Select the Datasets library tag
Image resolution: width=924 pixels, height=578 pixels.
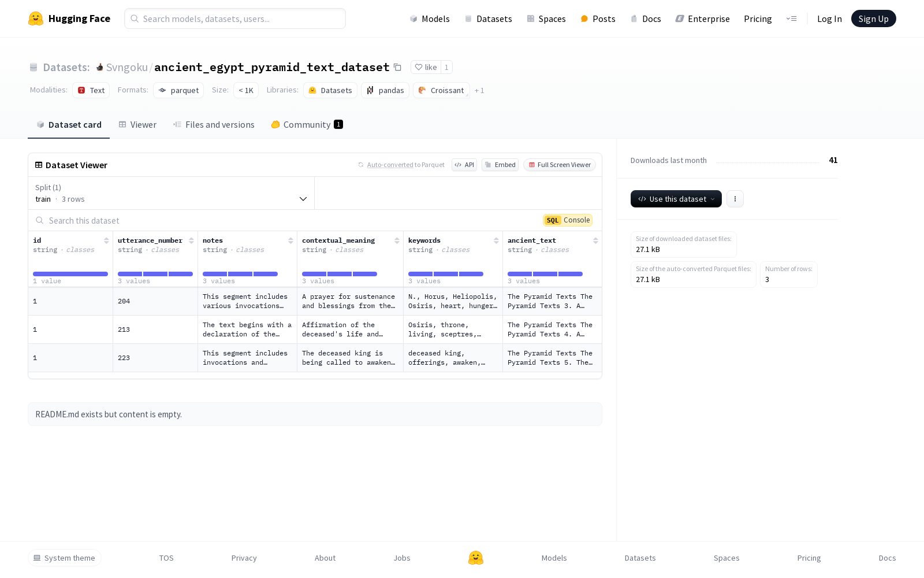pos(330,90)
